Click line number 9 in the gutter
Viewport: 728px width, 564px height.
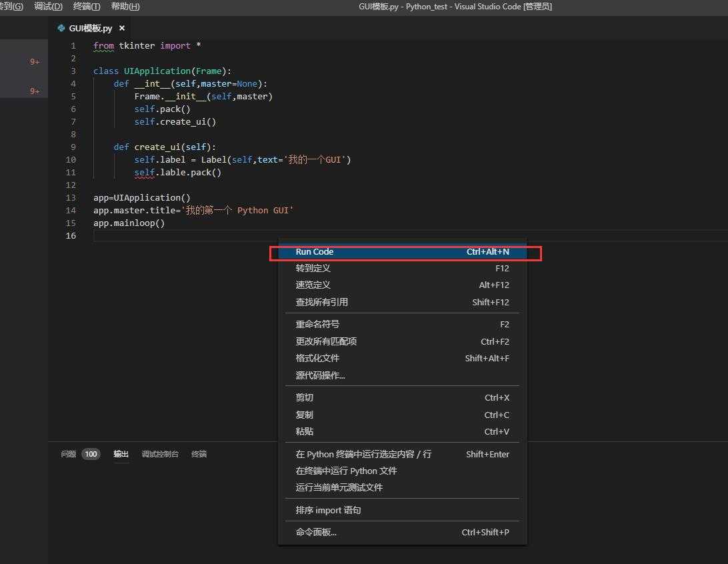click(73, 147)
